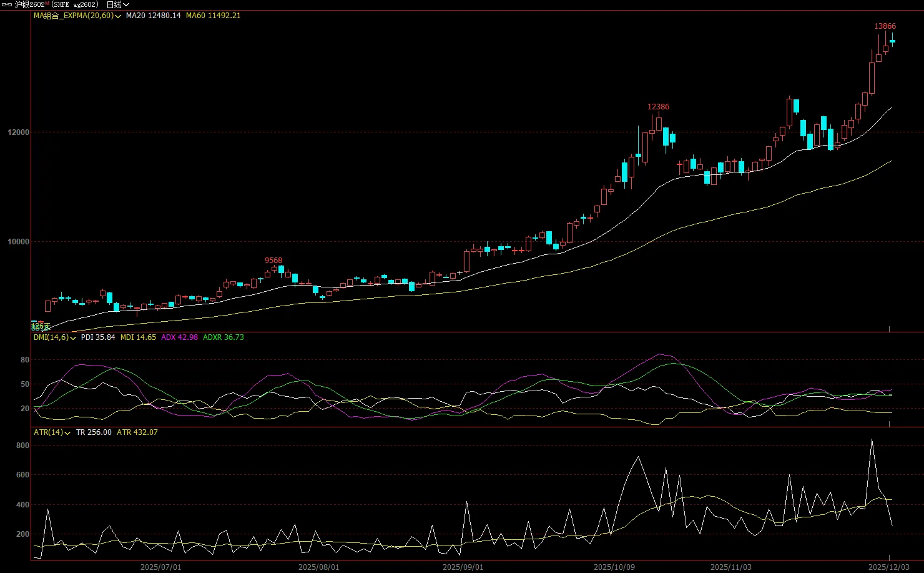Click the green ADXR 36.73 legend
The height and width of the screenshot is (573, 924).
tap(224, 337)
